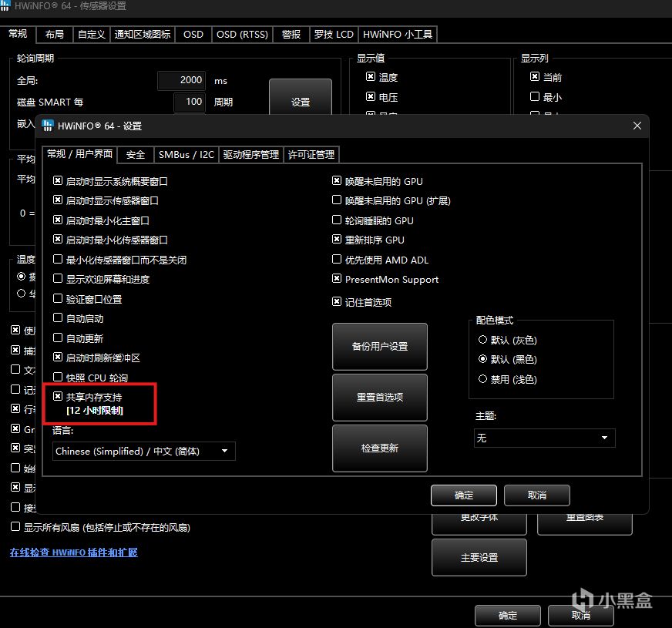The image size is (672, 628).
Task: Cancel the settings dialog with 取消
Action: (537, 495)
